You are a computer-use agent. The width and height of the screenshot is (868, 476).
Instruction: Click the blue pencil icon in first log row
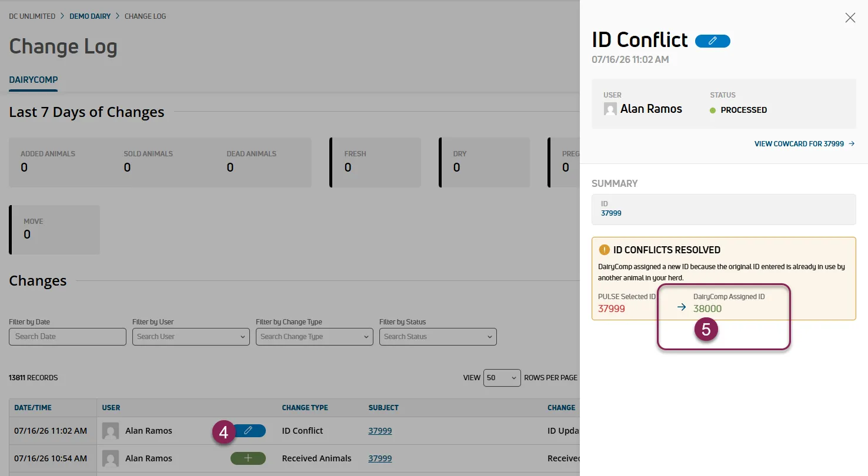248,431
